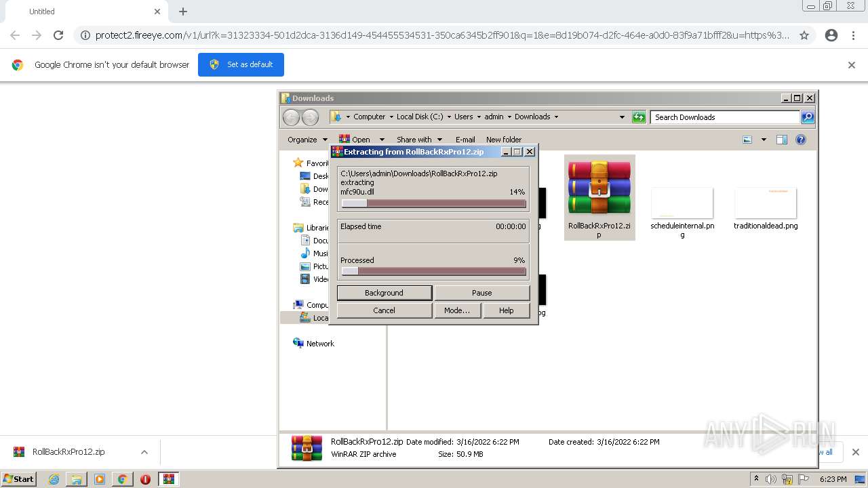This screenshot has width=868, height=488.
Task: Click the Chrome reload page icon
Action: pyautogui.click(x=58, y=35)
